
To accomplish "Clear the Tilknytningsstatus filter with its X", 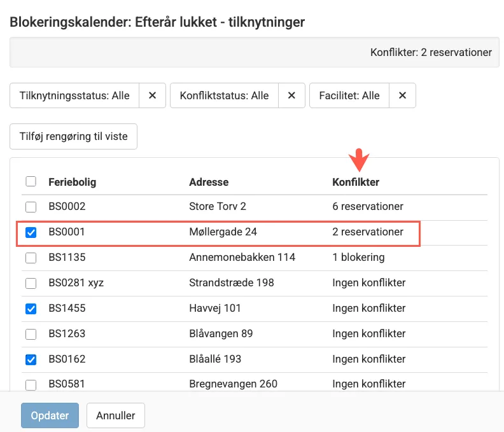I will (152, 95).
